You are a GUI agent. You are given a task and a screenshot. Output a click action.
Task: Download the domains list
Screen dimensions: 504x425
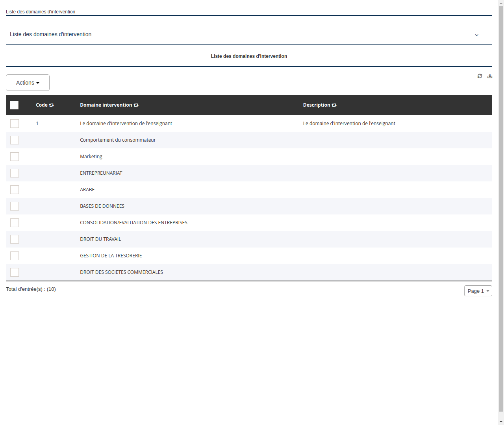(490, 76)
